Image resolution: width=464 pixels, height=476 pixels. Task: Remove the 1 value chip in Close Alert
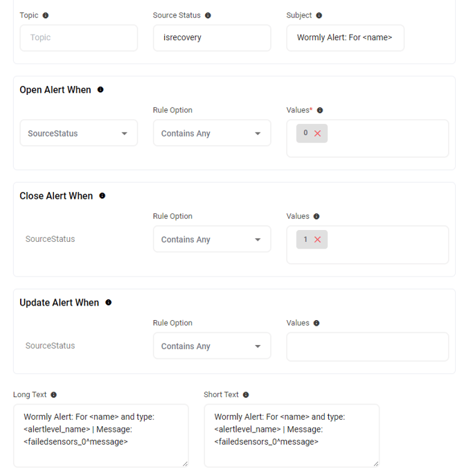(318, 240)
